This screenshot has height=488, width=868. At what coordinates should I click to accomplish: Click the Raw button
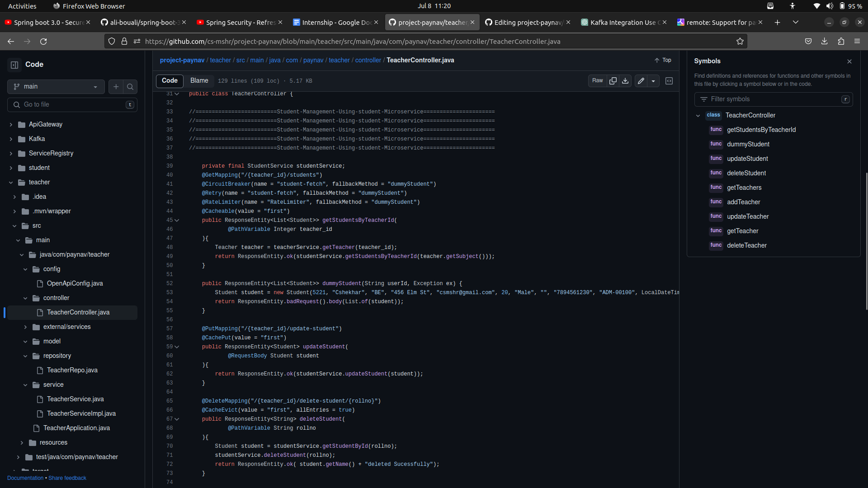pyautogui.click(x=597, y=81)
